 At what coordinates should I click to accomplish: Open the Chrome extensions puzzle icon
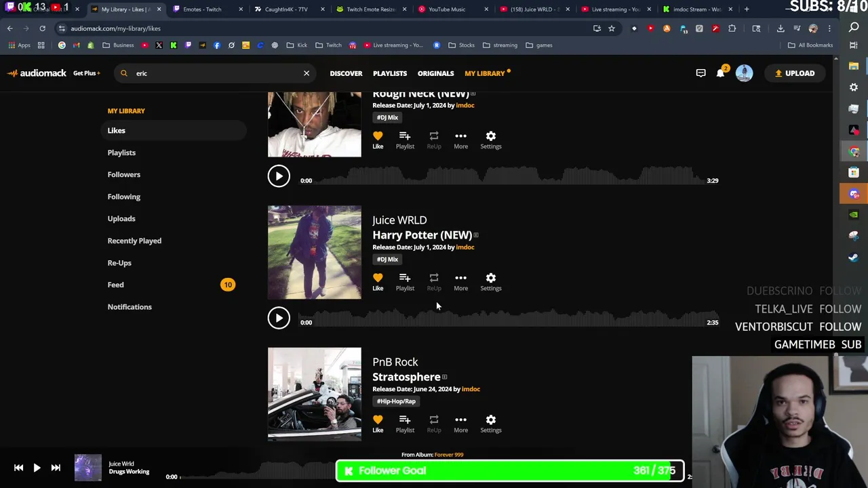point(732,28)
